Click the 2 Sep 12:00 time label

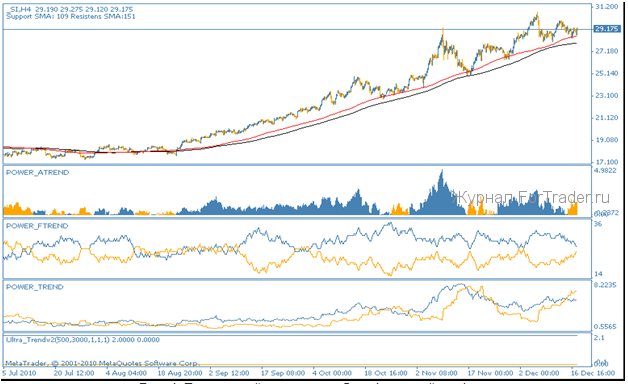click(229, 373)
